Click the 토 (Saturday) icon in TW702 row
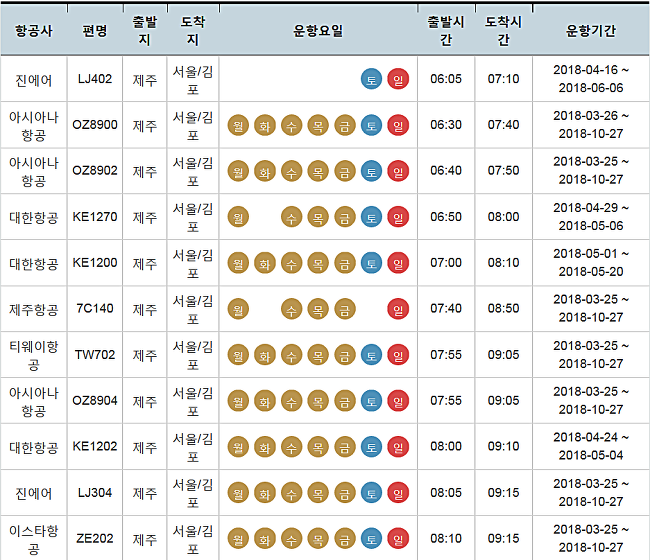 (371, 355)
